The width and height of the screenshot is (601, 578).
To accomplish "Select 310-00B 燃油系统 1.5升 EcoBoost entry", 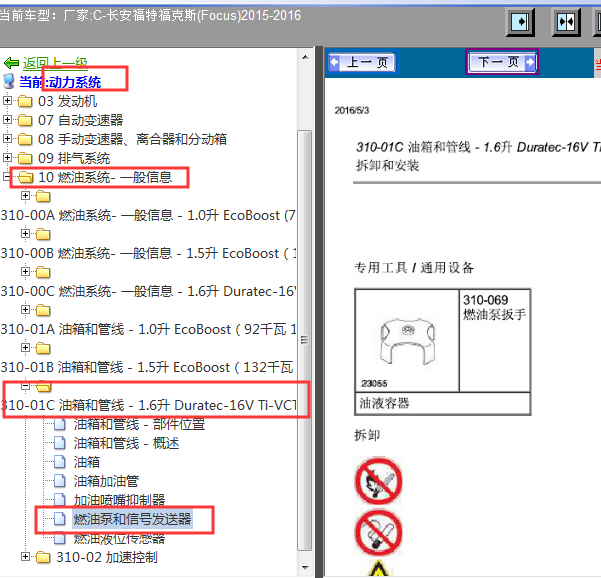I will [148, 253].
